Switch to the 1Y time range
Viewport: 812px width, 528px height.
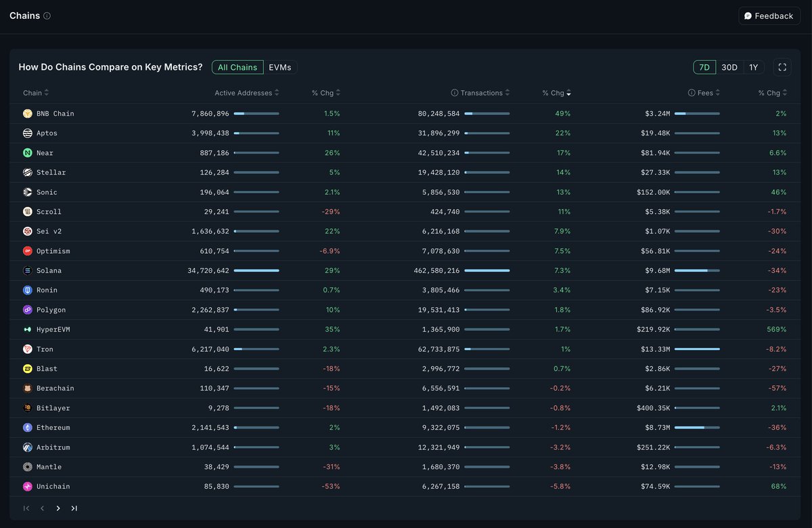coord(754,67)
